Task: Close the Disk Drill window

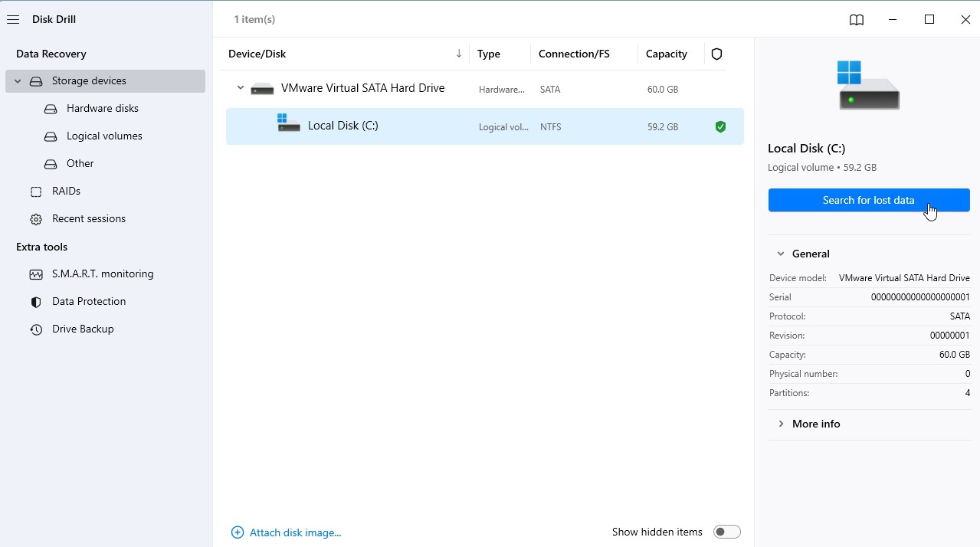Action: point(965,19)
